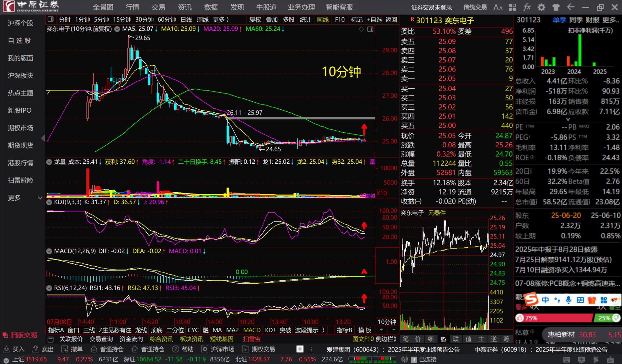This screenshot has height=364, width=622.
Task: Click the network signal icon in the status bar
Action: pos(404,359)
